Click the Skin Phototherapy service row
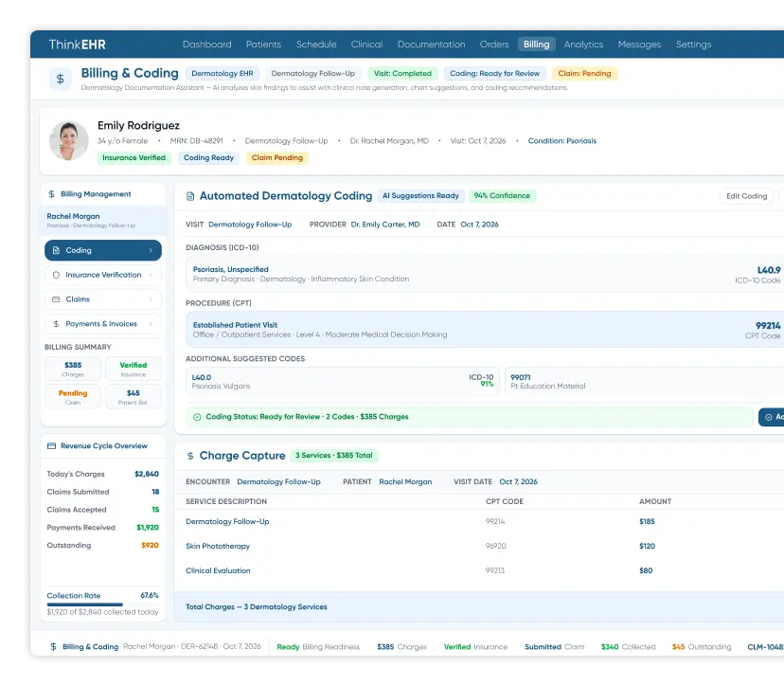The image size is (784, 686). (480, 546)
